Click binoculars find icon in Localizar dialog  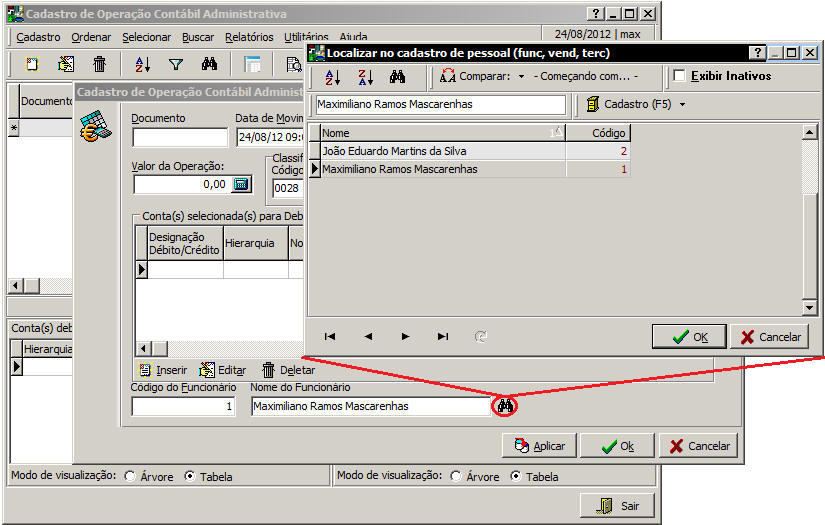(397, 76)
